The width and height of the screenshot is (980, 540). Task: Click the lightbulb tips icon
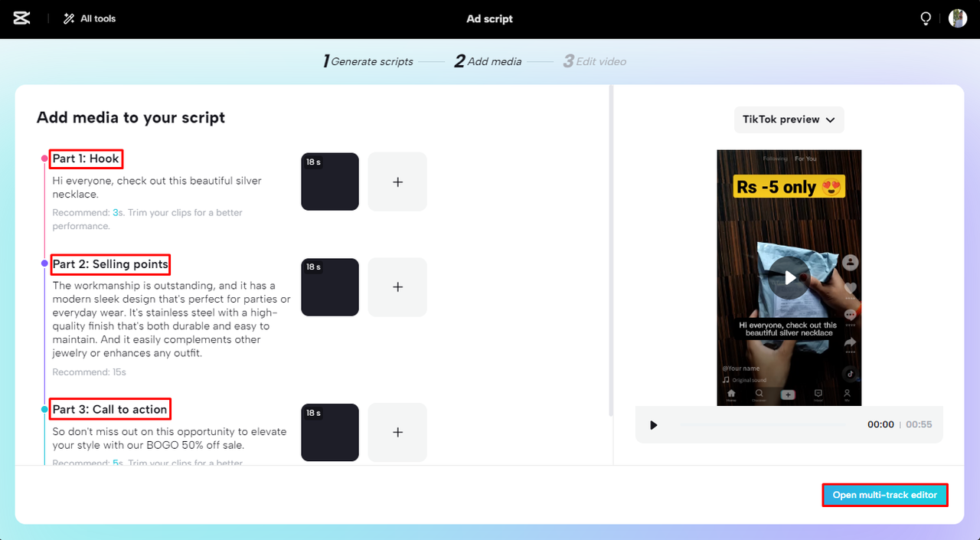click(x=926, y=18)
